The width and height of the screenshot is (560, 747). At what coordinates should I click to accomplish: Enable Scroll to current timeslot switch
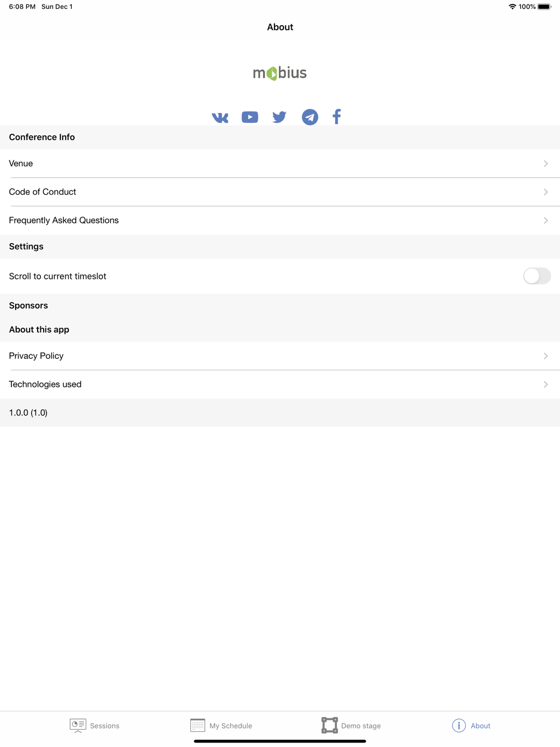click(x=537, y=276)
